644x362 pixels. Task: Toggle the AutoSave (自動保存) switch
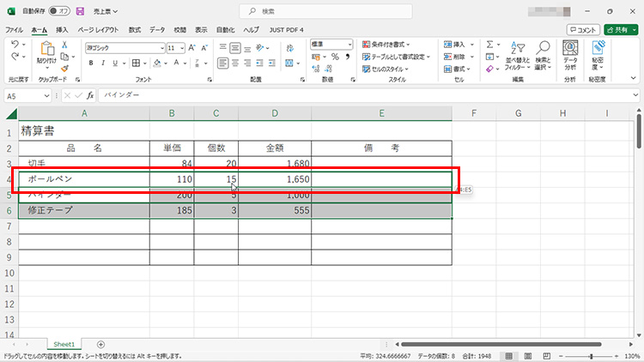coord(59,11)
